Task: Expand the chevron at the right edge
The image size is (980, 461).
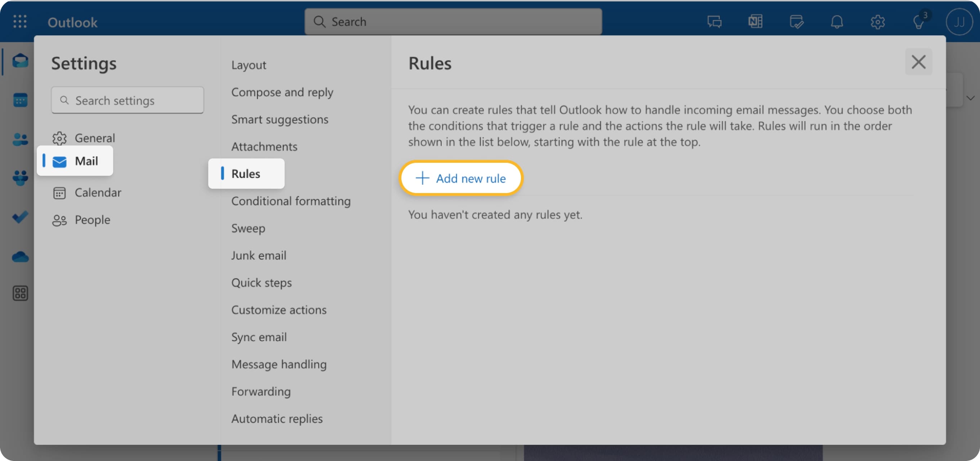Action: point(971,98)
